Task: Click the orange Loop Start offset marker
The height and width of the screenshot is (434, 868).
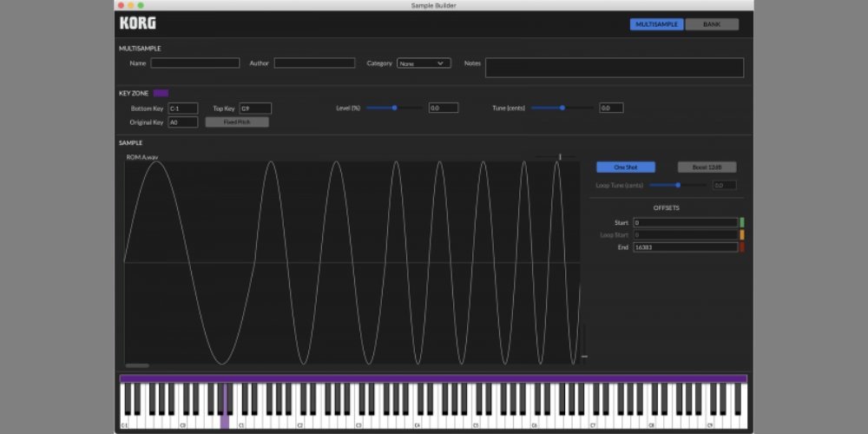Action: click(741, 235)
